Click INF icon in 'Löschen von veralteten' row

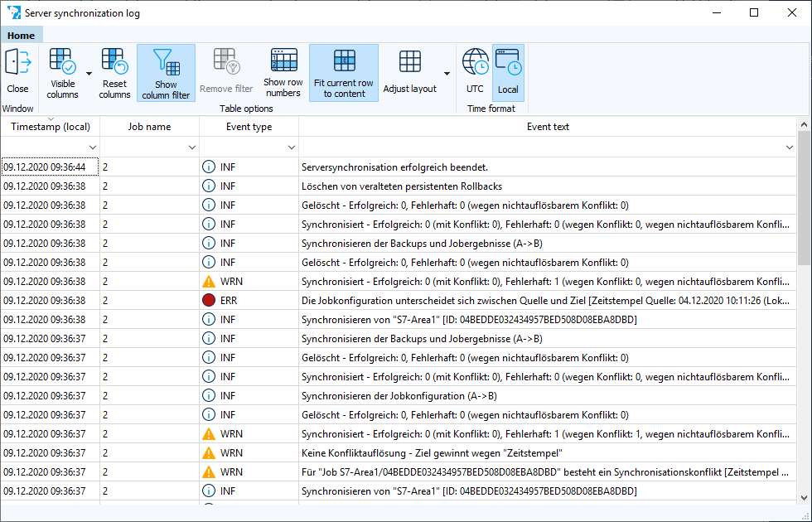[209, 186]
